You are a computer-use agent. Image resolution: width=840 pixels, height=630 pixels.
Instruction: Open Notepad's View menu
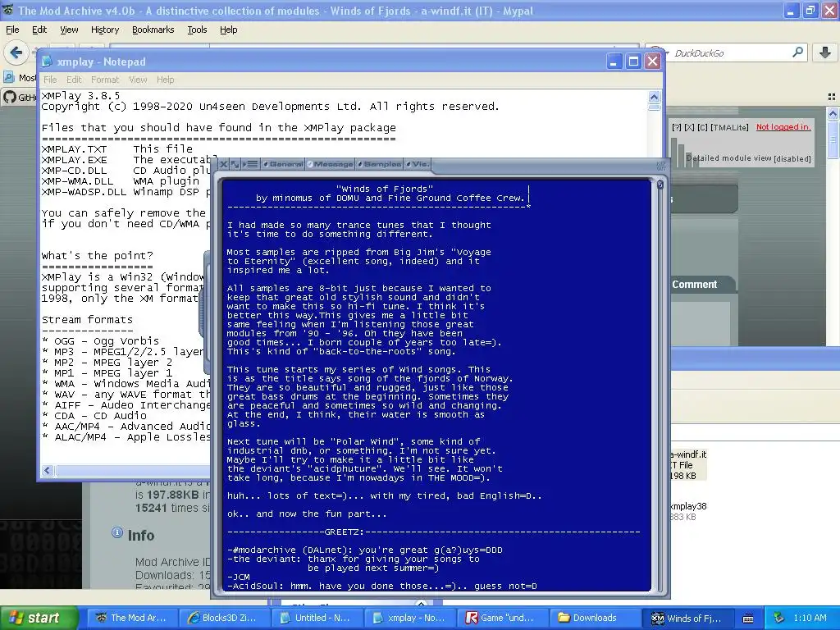tap(138, 80)
